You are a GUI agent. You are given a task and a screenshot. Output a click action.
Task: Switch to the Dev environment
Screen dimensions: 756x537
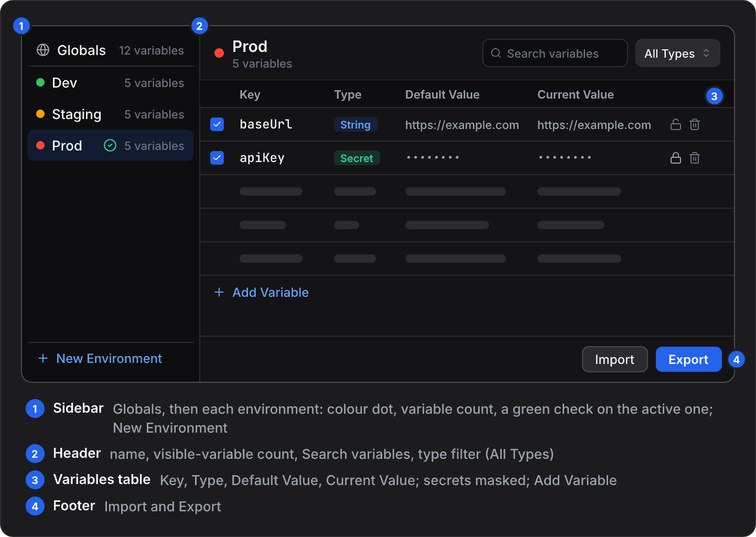tap(111, 83)
